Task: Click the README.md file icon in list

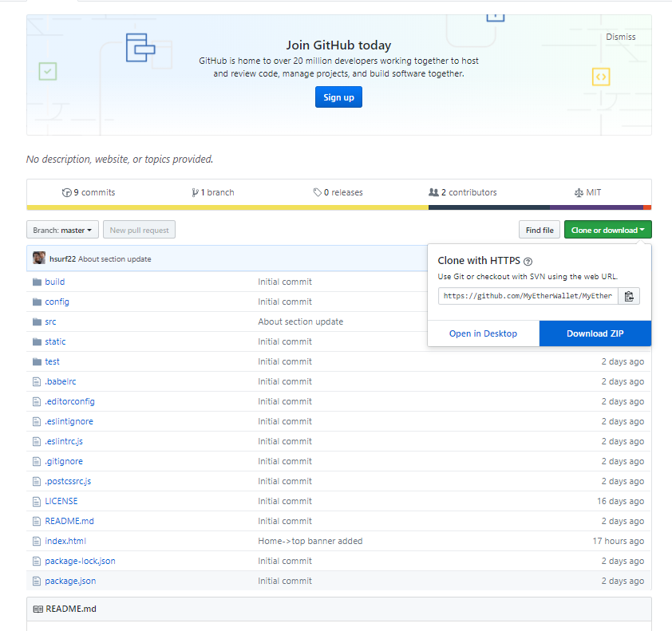Action: 37,522
